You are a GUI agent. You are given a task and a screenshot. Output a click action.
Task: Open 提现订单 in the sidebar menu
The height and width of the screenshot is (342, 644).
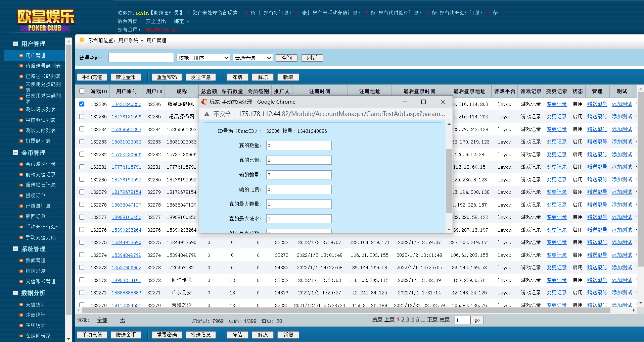tap(35, 195)
